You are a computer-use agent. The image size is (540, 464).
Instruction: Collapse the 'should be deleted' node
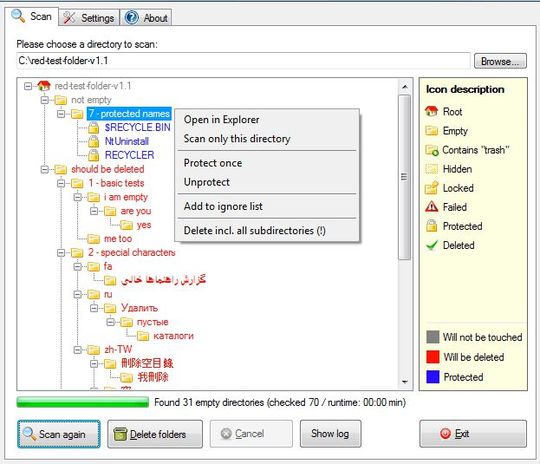pos(44,169)
